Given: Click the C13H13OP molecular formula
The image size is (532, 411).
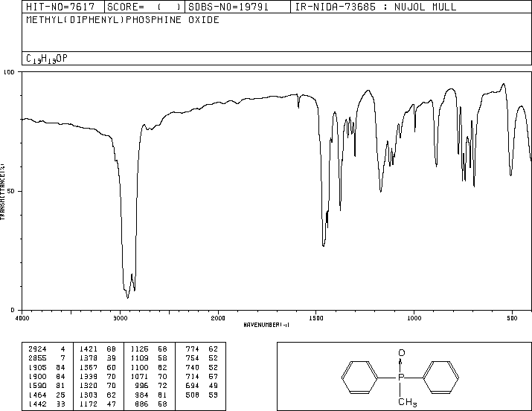Looking at the screenshot, I should pos(47,59).
